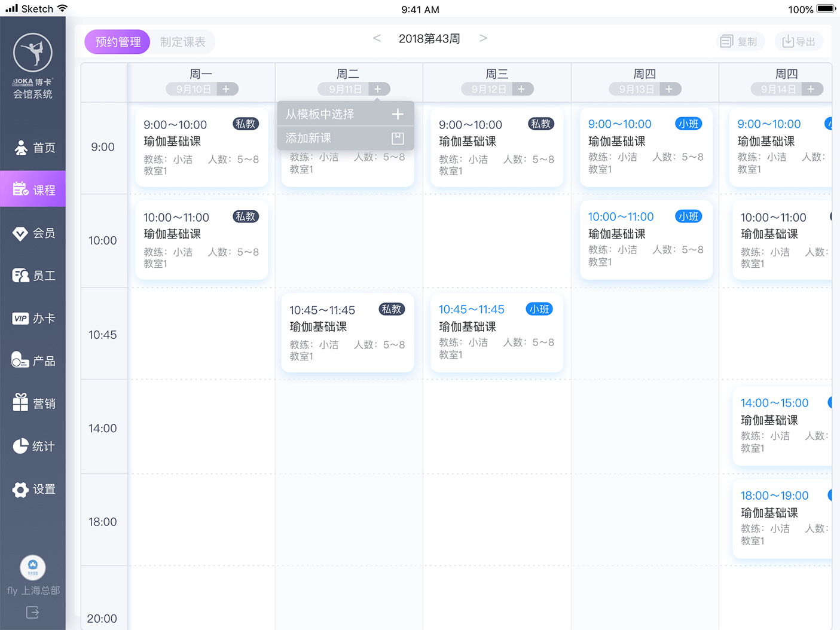Open the 员工 staff section
The image size is (840, 630).
click(x=33, y=276)
